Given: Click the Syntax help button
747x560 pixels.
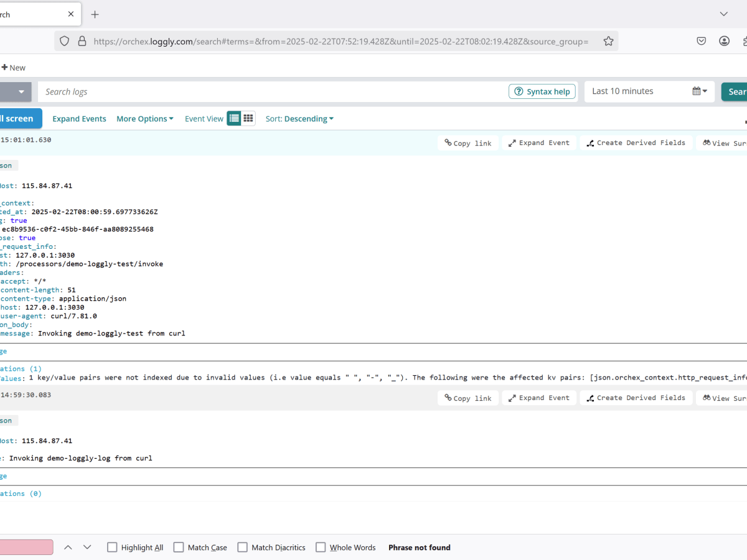Looking at the screenshot, I should pos(542,91).
